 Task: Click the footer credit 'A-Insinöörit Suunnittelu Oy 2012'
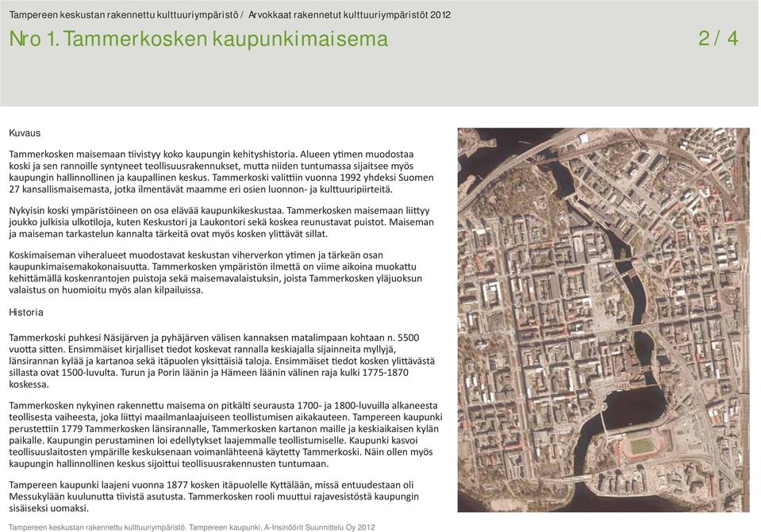click(x=319, y=527)
